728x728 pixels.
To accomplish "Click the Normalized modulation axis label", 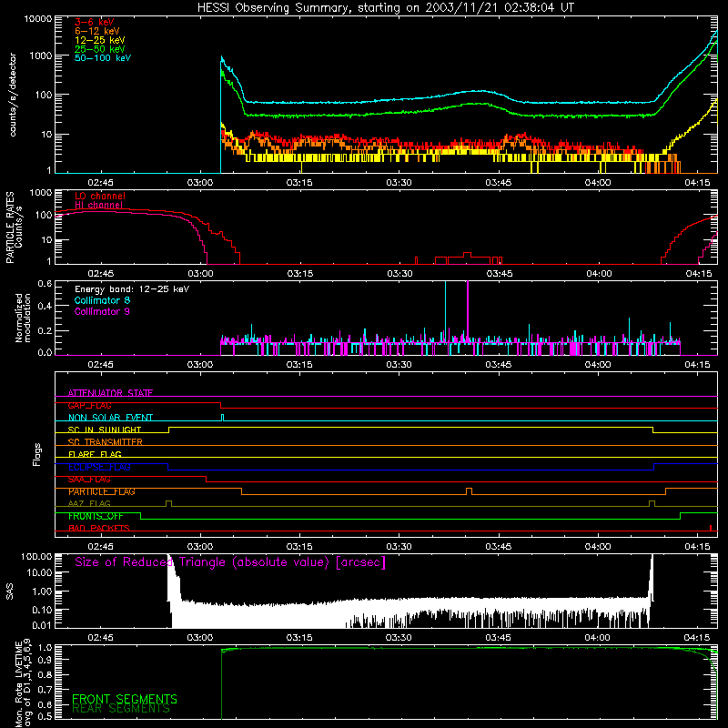I will [23, 318].
